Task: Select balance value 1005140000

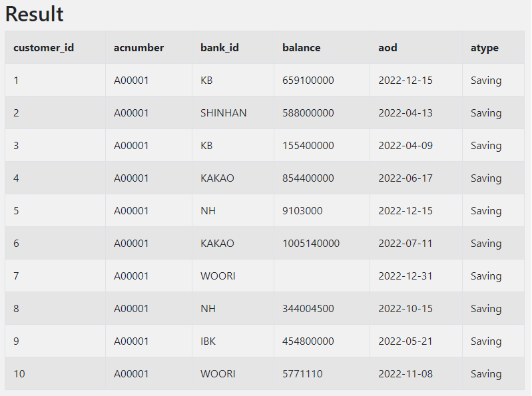Action: point(311,243)
